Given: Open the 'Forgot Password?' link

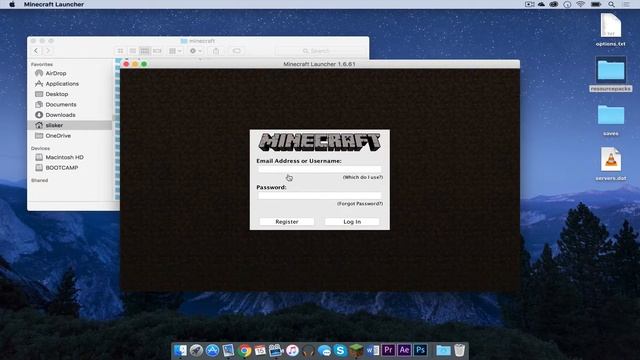Looking at the screenshot, I should [360, 203].
